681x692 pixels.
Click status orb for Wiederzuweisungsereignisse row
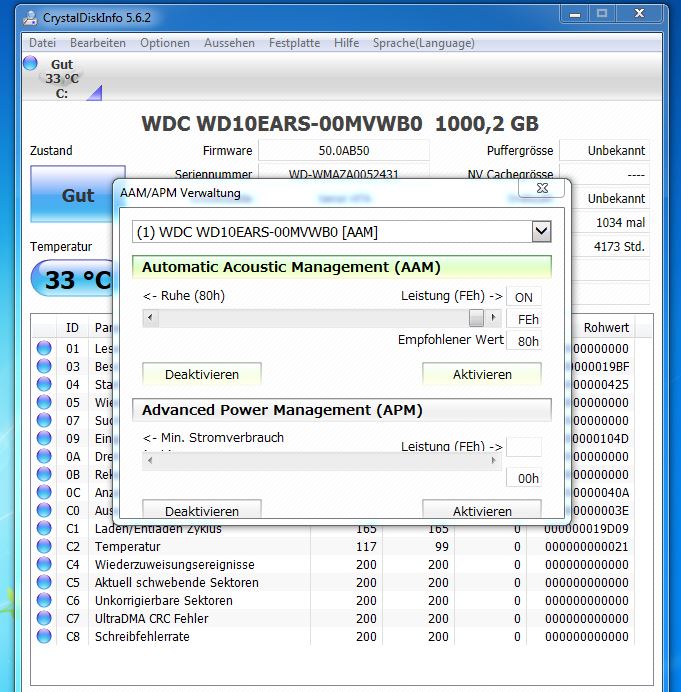pos(44,564)
